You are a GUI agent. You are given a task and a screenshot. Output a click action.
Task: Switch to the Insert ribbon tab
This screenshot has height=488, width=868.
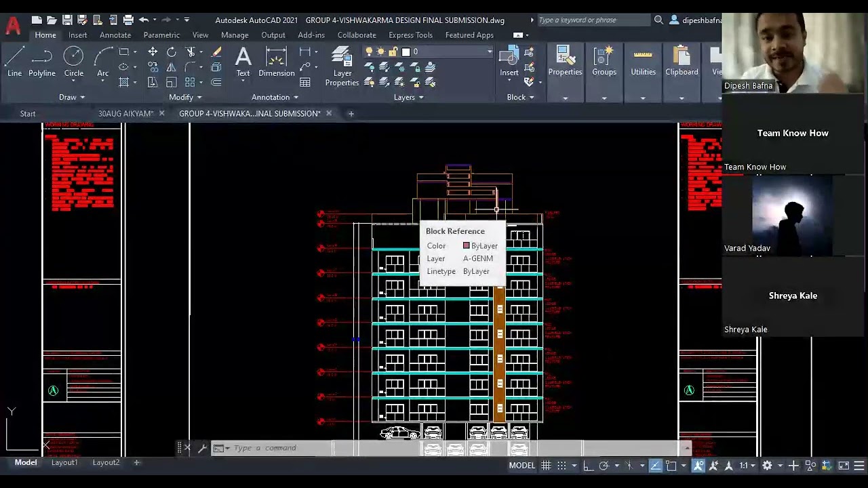click(x=77, y=35)
